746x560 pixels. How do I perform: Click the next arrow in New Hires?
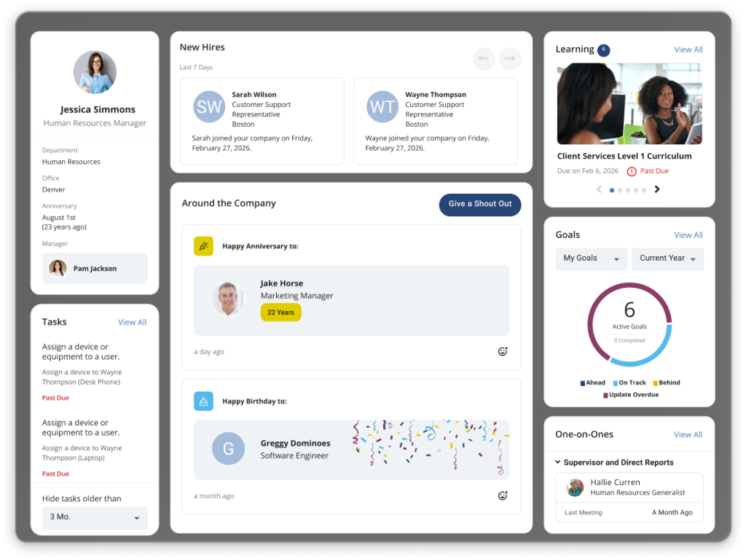pyautogui.click(x=510, y=58)
